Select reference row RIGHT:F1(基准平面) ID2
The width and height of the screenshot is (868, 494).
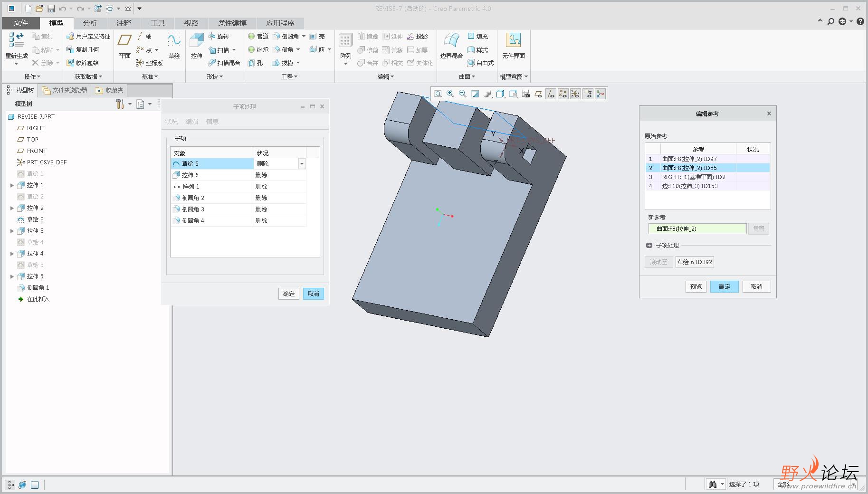[x=707, y=177]
